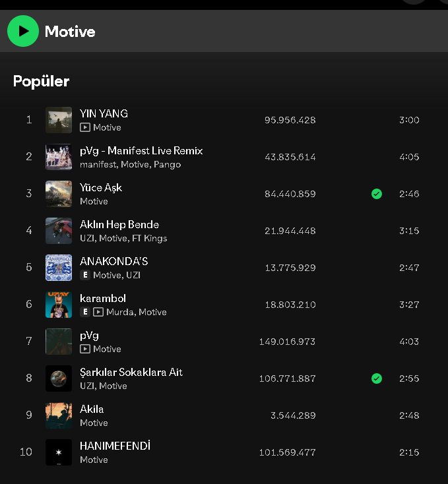
Task: Click the music video icon under YIN YANG
Action: (x=85, y=127)
